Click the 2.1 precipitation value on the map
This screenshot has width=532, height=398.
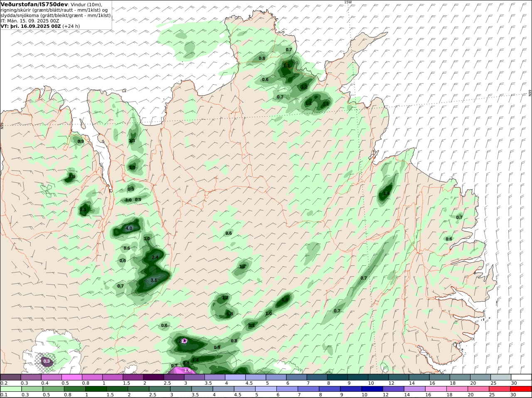pyautogui.click(x=83, y=209)
